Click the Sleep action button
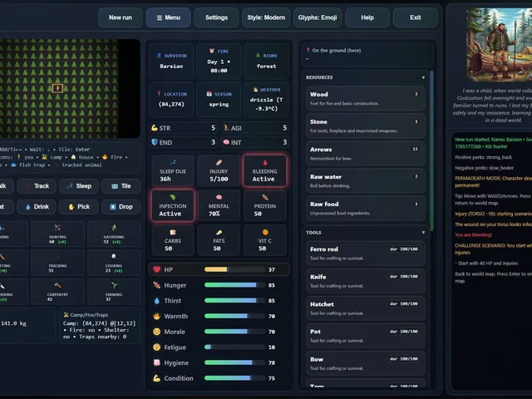The width and height of the screenshot is (532, 399). [x=79, y=186]
